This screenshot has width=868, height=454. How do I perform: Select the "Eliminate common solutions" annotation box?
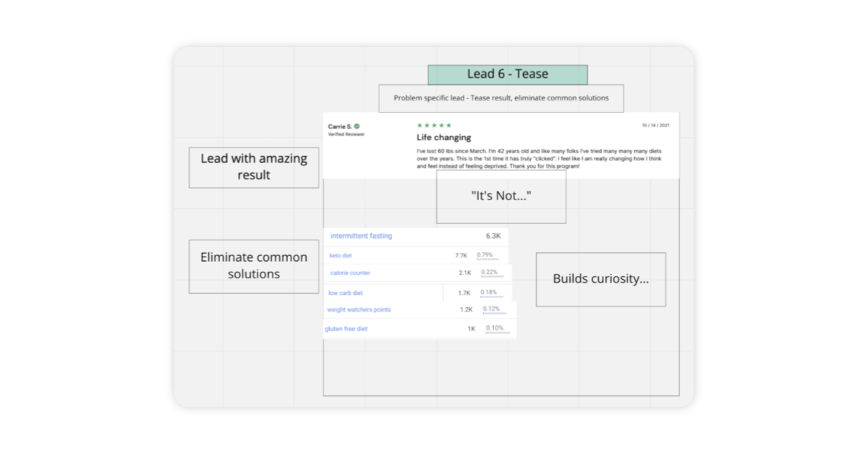click(253, 266)
